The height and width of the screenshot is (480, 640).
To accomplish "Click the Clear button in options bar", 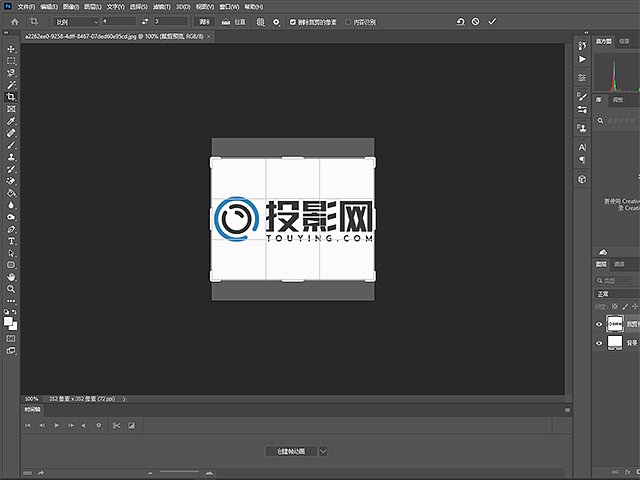I will click(204, 22).
